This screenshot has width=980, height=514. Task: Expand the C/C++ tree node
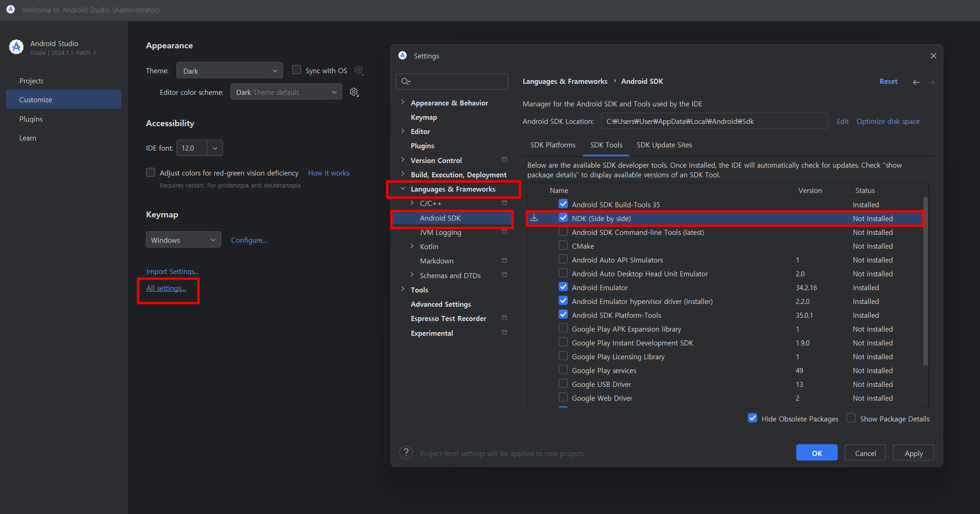412,203
